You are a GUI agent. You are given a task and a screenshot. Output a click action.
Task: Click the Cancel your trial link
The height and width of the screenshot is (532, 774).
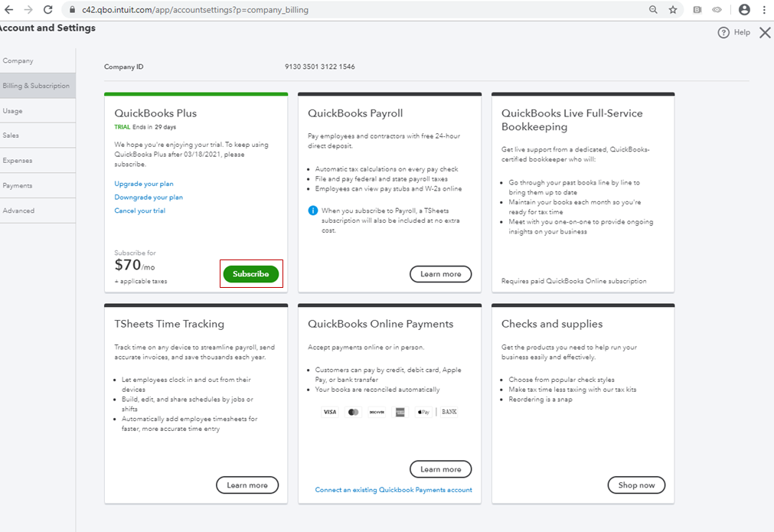pyautogui.click(x=139, y=211)
